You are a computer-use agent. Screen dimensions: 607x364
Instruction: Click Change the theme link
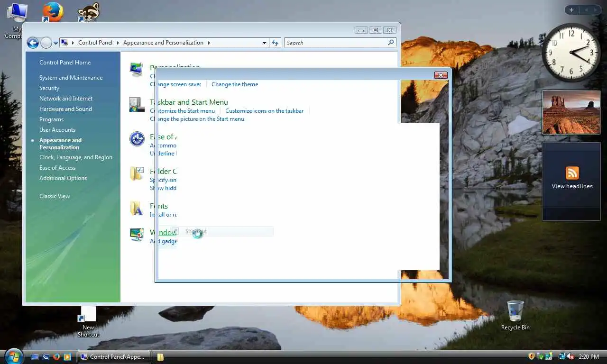(235, 84)
